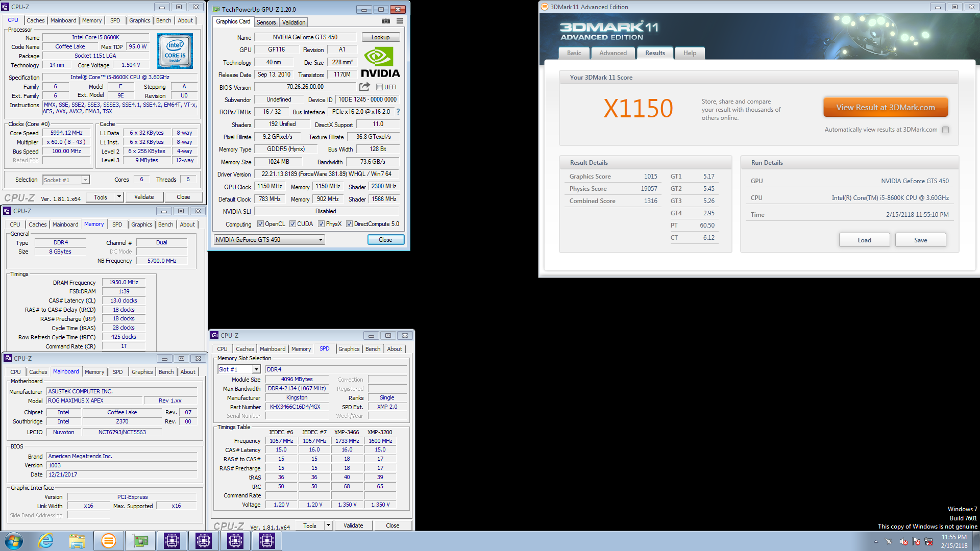980x551 pixels.
Task: Open the Action Center flag icon
Action: point(916,541)
